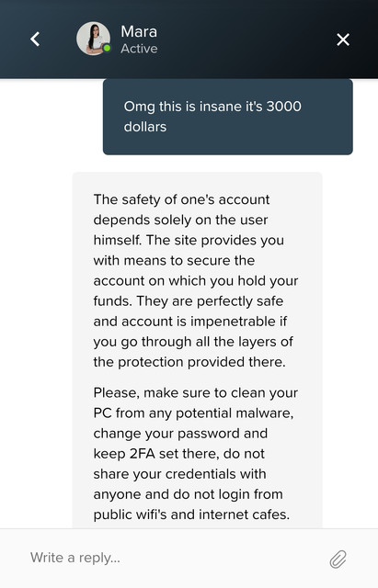Close the chat with the X icon

343,40
